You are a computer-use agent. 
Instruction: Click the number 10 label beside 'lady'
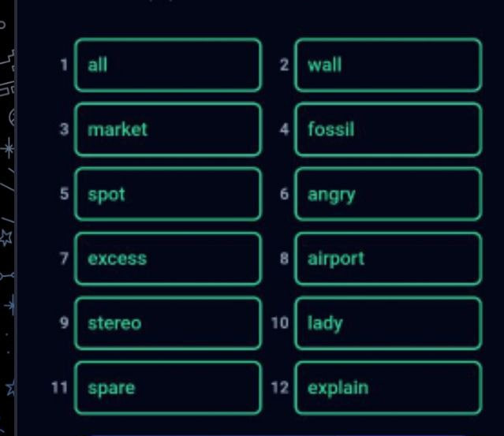pyautogui.click(x=281, y=323)
